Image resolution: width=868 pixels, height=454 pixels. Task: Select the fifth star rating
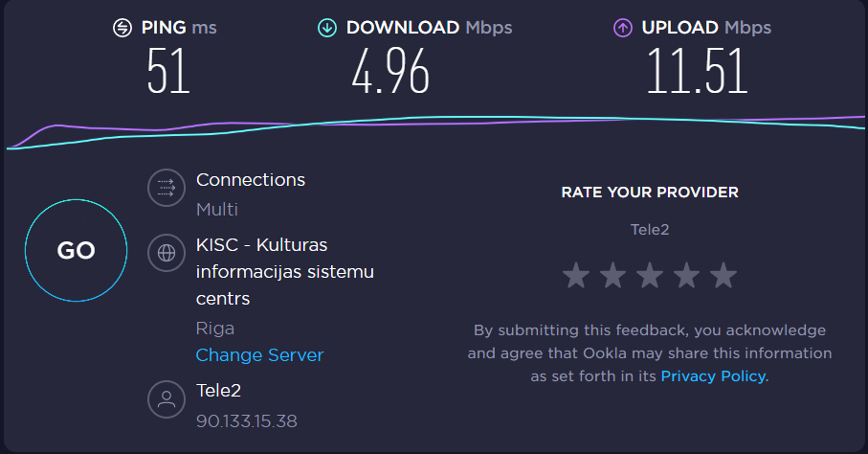(x=723, y=276)
